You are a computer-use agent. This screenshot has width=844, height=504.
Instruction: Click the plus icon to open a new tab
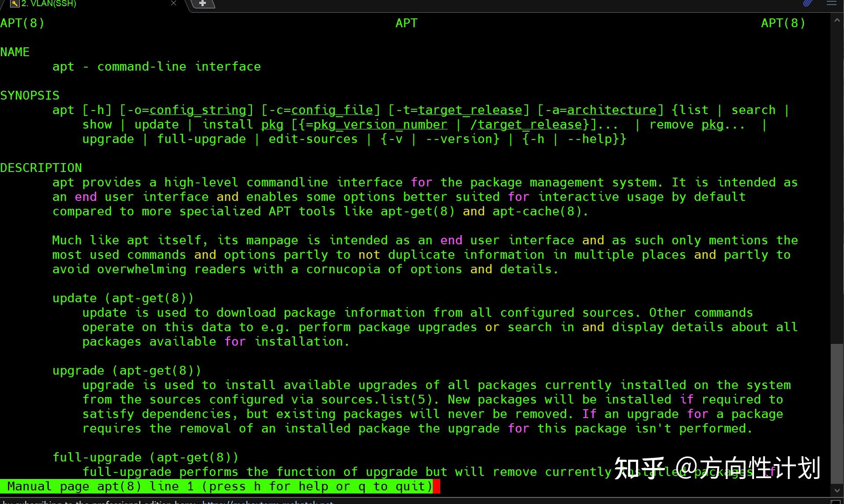click(202, 4)
